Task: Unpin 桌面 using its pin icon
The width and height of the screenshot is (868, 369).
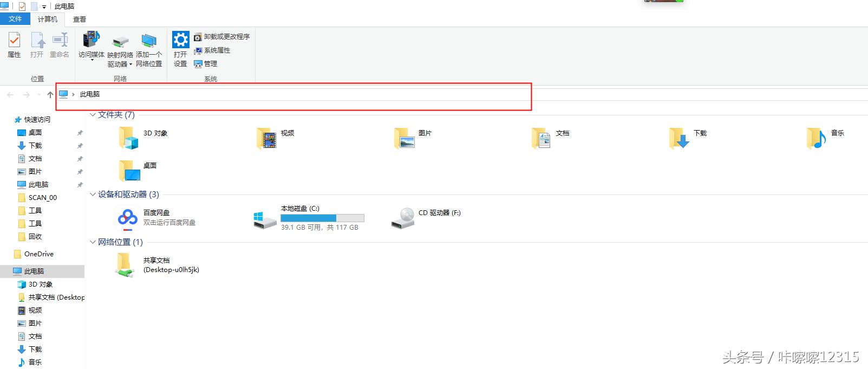Action: tap(80, 133)
